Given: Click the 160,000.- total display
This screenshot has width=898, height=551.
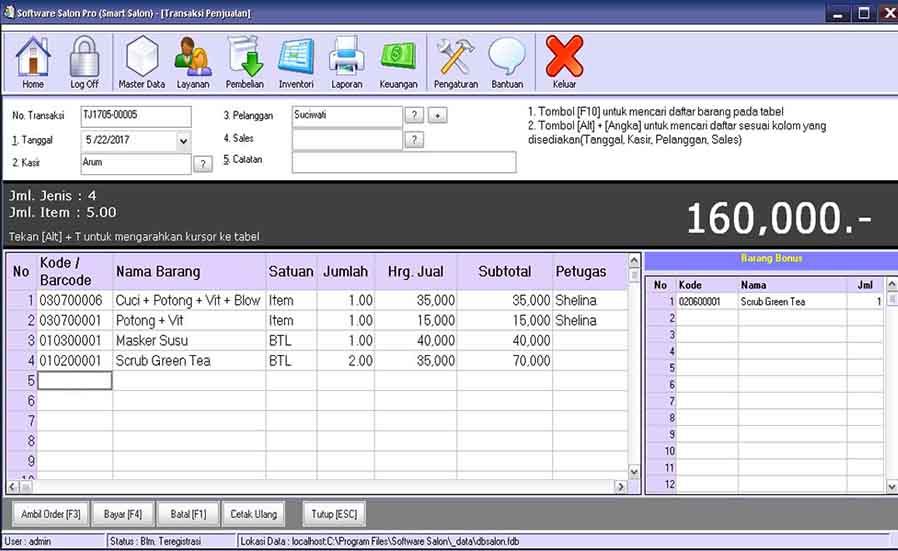Looking at the screenshot, I should [x=779, y=219].
